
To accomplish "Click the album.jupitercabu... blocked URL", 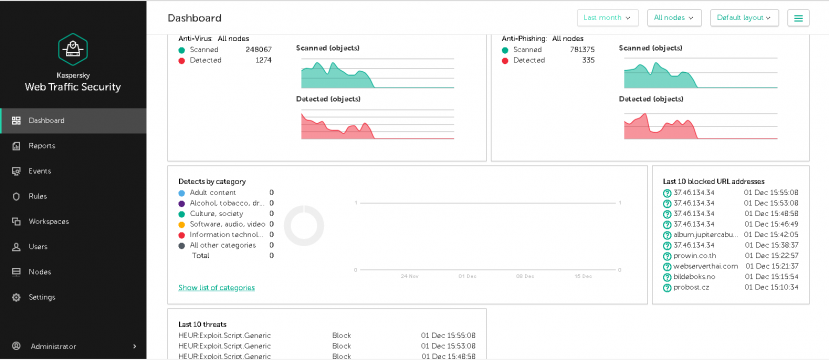I will 706,235.
